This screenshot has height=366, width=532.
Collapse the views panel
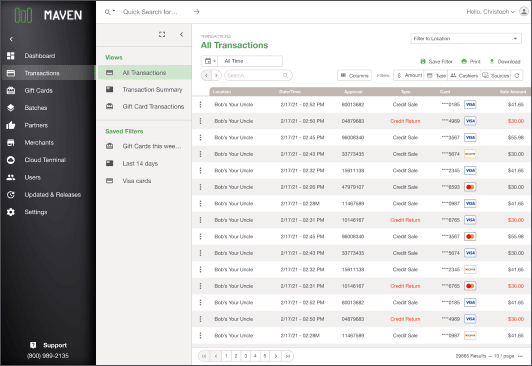tap(182, 34)
